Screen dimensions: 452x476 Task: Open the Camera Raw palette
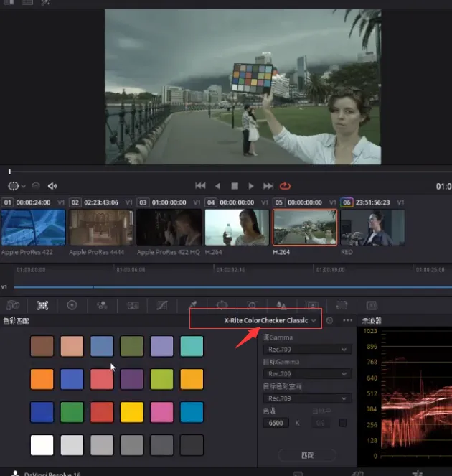pyautogui.click(x=12, y=305)
